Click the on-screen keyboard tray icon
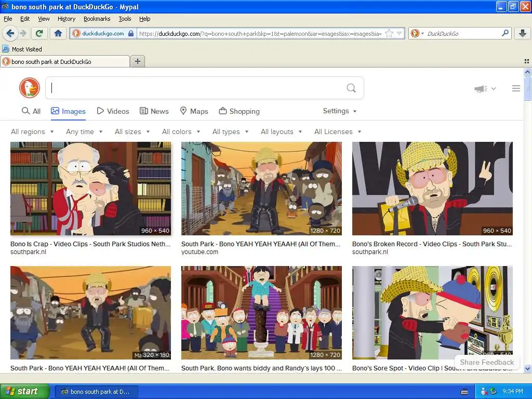 click(464, 392)
